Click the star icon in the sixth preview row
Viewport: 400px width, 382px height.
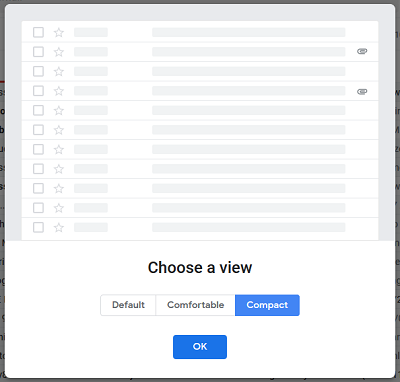coord(59,130)
